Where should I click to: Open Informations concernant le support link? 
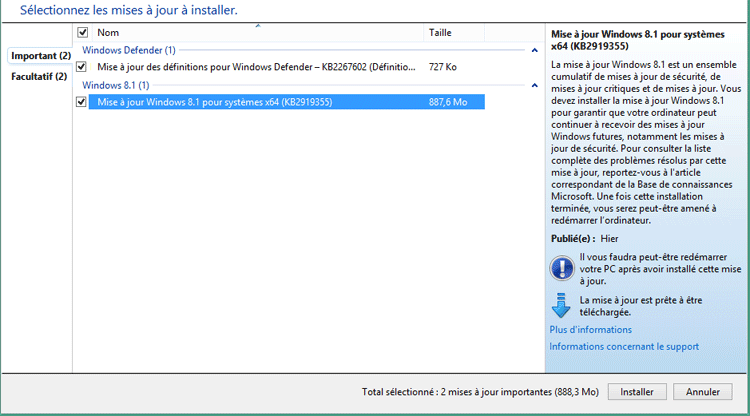[x=623, y=347]
